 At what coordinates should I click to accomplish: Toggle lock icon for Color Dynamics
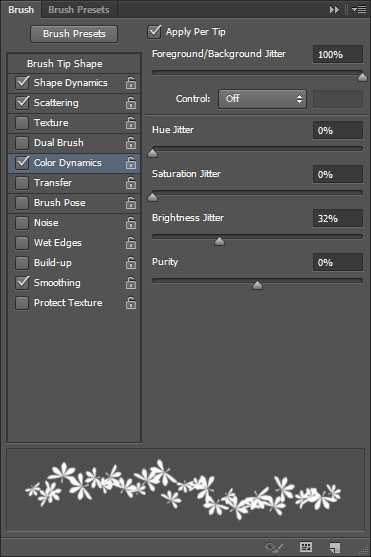click(131, 163)
